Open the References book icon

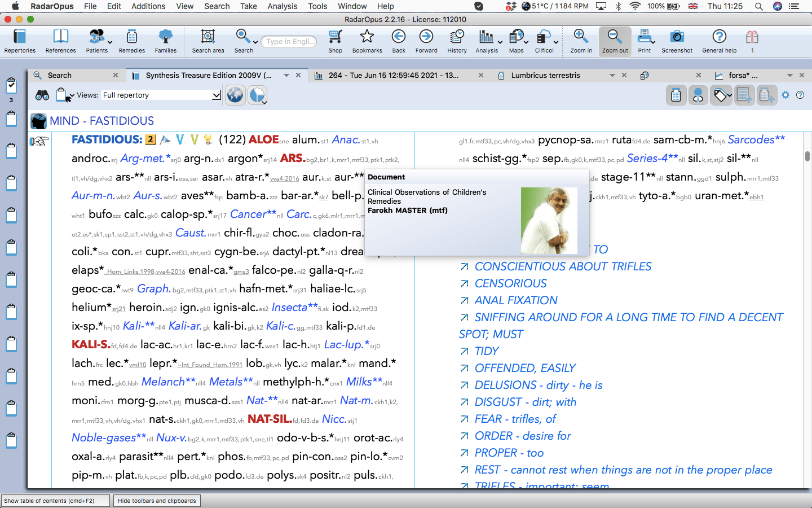(60, 41)
